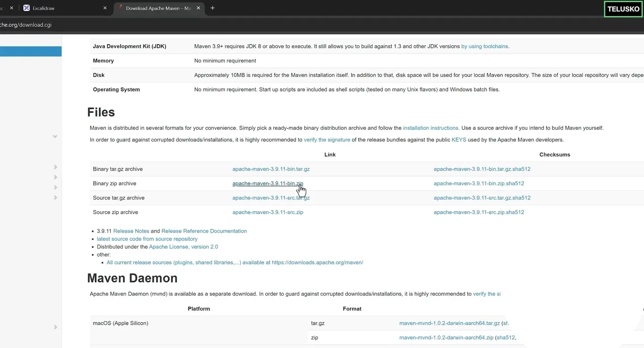Open Release Reference Documentation link

coord(204,231)
